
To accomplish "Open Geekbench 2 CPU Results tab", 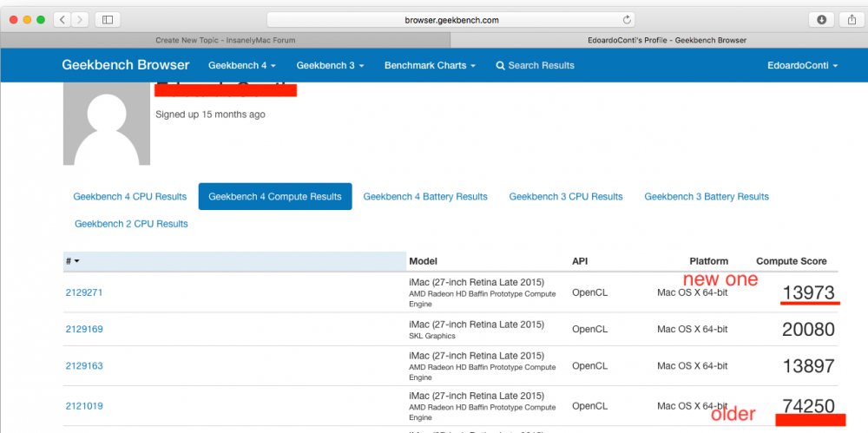I will point(131,224).
